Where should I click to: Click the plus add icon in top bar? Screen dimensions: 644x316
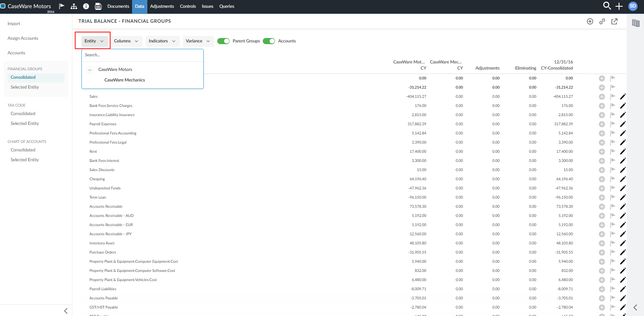[x=619, y=6]
